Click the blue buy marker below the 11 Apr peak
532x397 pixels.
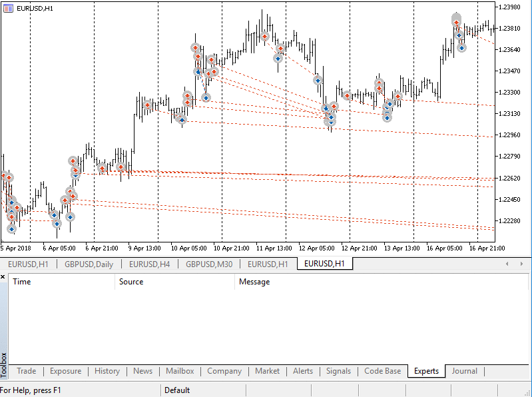[278, 59]
